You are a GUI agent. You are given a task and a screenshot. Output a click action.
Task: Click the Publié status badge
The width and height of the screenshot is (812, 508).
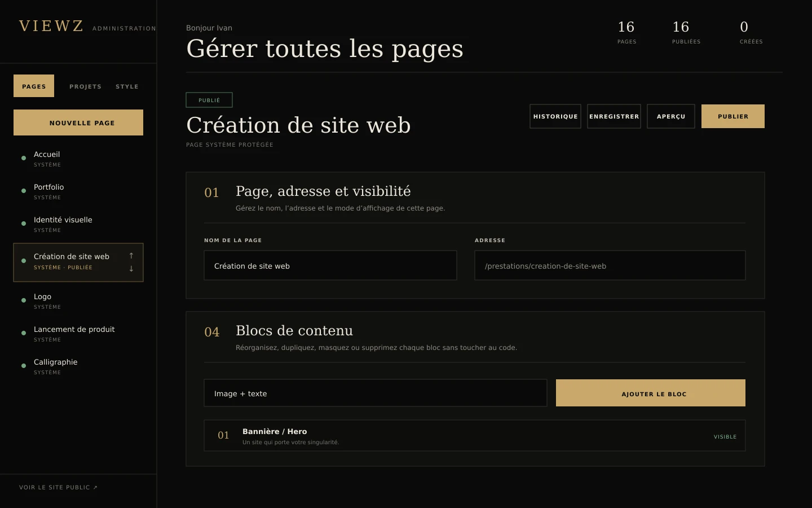[x=209, y=100]
